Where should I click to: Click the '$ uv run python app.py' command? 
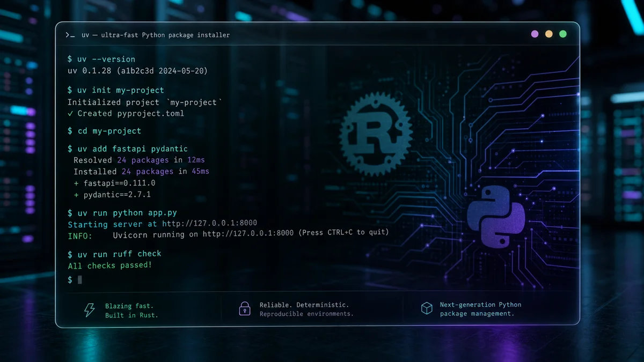tap(122, 212)
